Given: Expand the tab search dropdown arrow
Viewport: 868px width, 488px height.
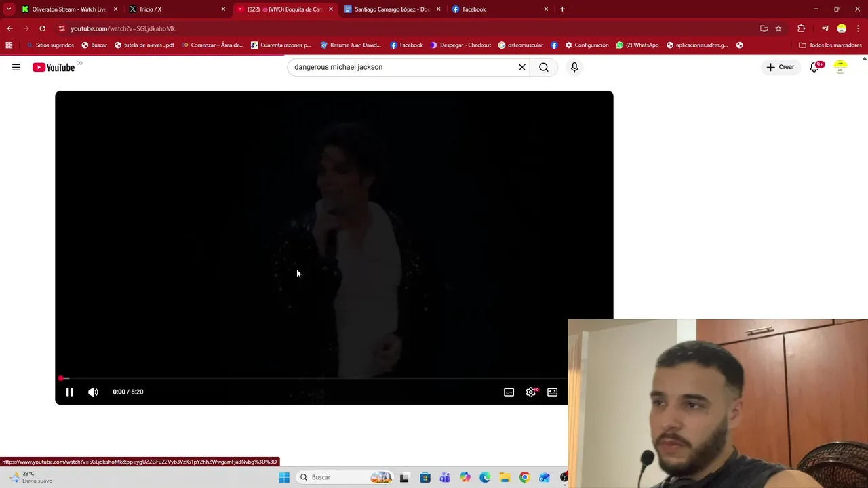Looking at the screenshot, I should [9, 9].
